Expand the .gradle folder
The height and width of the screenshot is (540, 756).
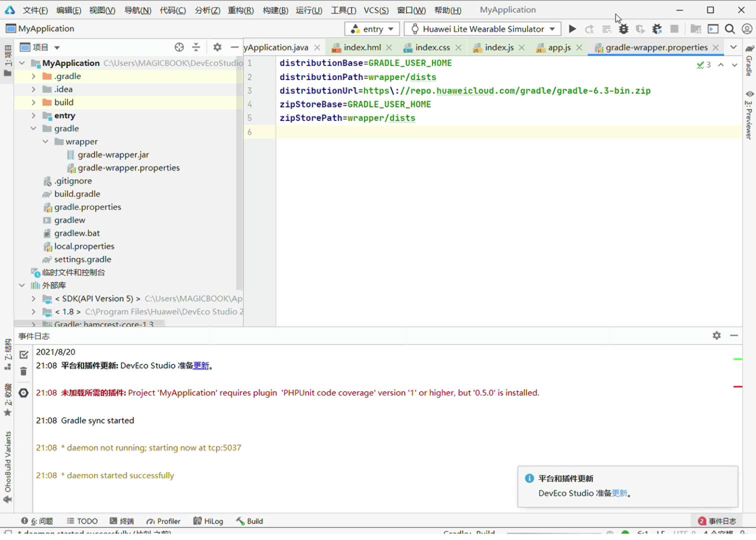pos(33,76)
